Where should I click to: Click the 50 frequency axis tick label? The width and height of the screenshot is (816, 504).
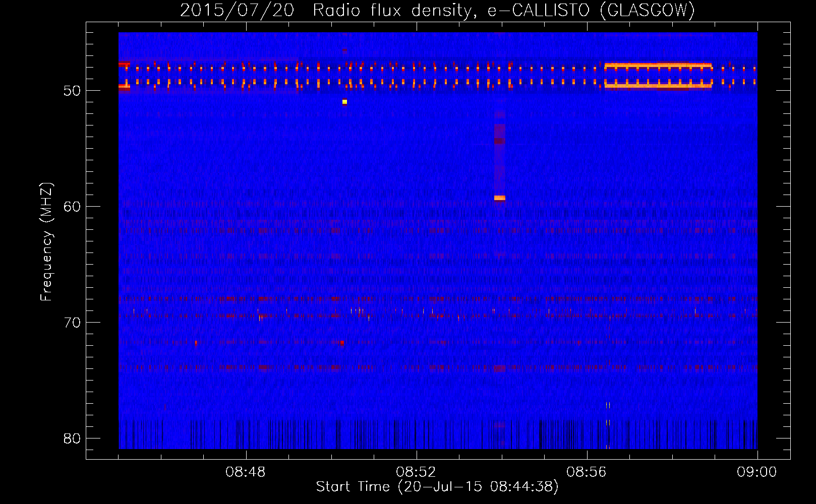(x=72, y=91)
